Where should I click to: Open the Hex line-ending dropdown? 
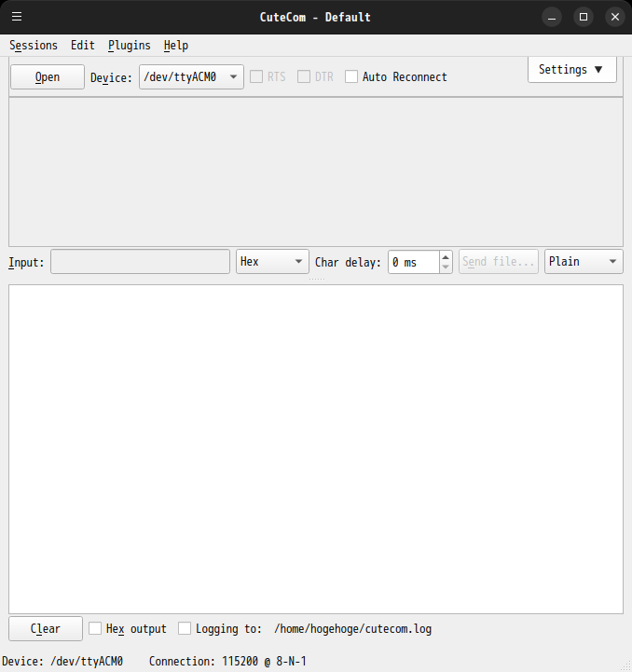point(272,261)
